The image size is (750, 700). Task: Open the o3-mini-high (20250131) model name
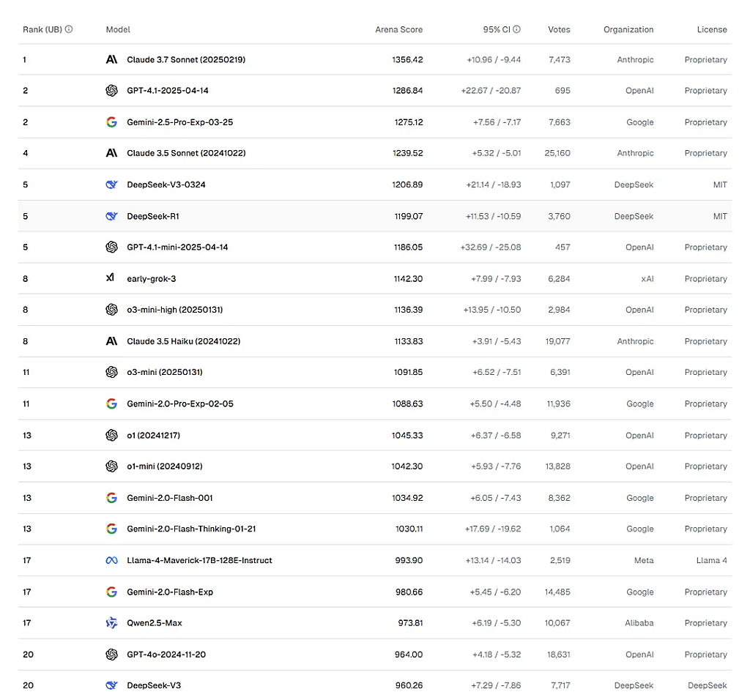(174, 310)
